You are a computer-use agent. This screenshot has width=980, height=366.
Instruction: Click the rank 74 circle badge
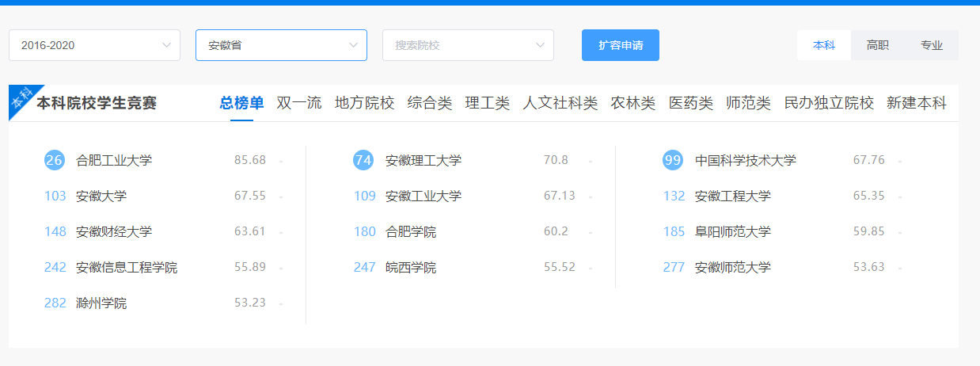(x=363, y=160)
